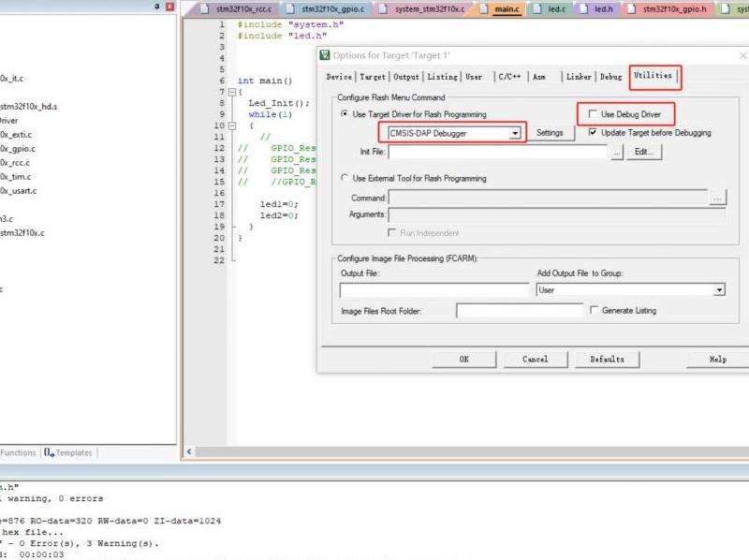Open the stm32f10x_rcc.c editor tab
This screenshot has width=749, height=560.
237,9
